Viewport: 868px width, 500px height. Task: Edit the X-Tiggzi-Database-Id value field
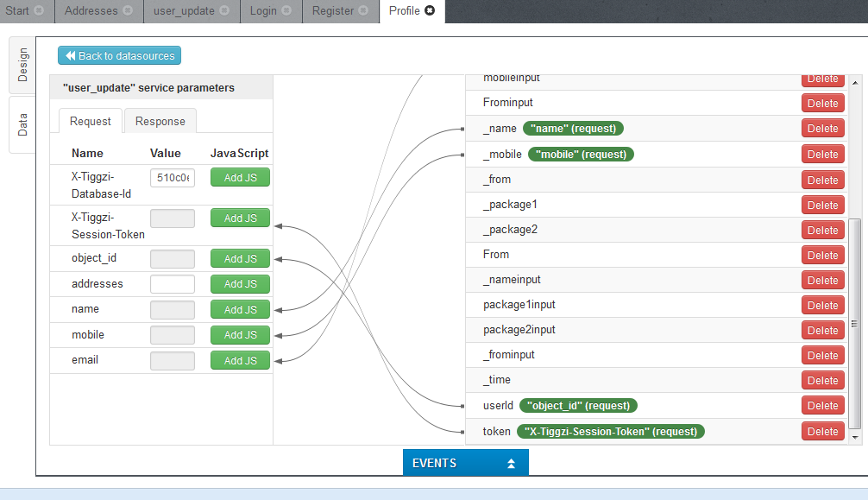pyautogui.click(x=173, y=178)
